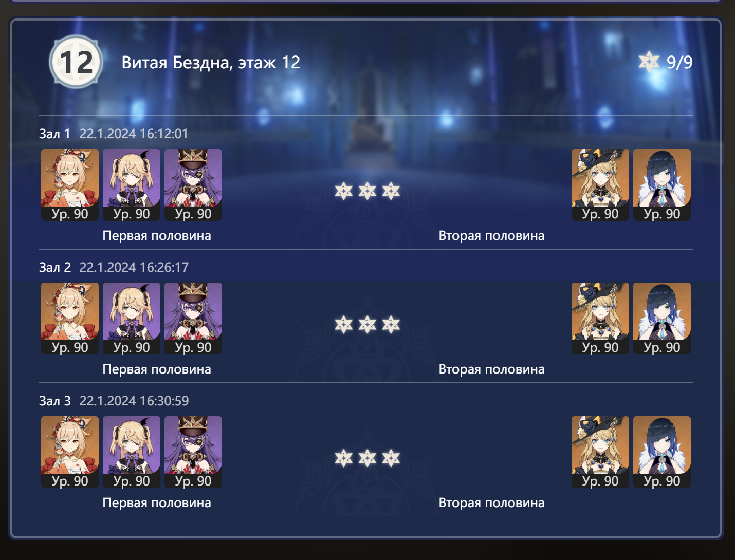Viewport: 735px width, 560px height.
Task: Click the Вторая половина label in Chamber 3
Action: 491,503
